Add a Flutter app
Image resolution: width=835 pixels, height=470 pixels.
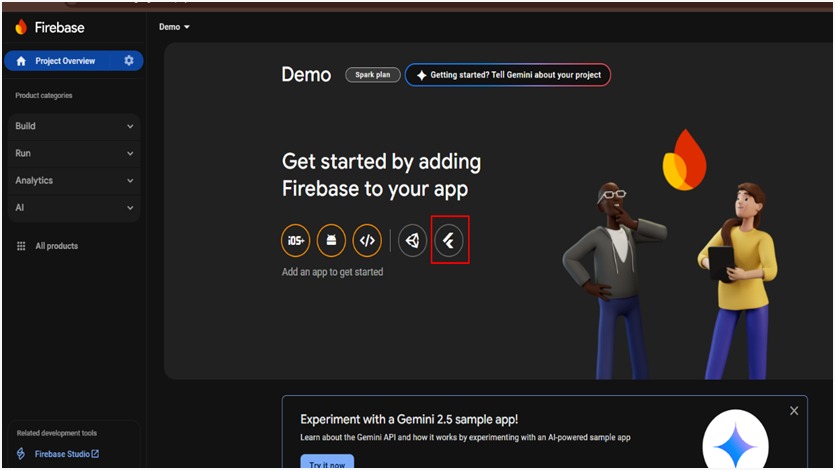(x=449, y=241)
